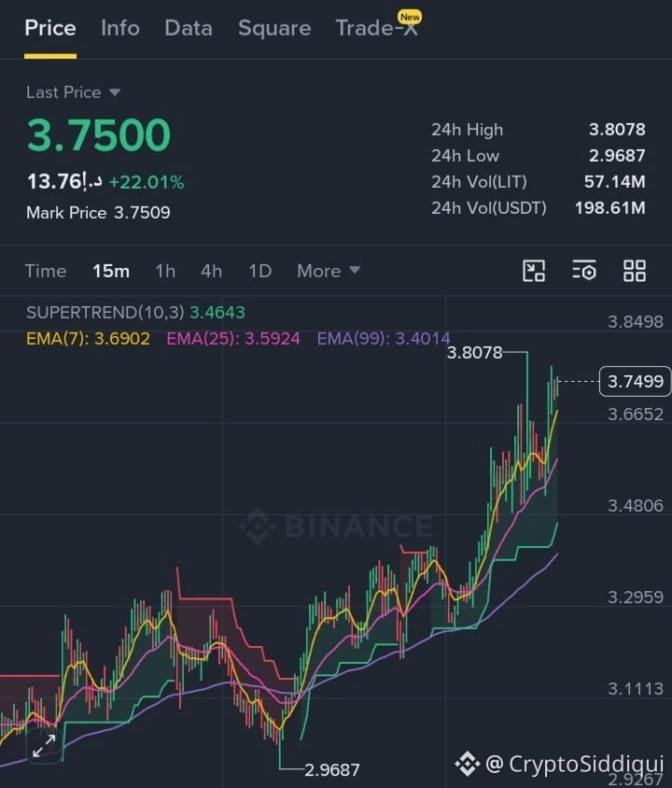Click the EMA(7): 3.6902 label
Screen dimensions: 672x788
[88, 339]
